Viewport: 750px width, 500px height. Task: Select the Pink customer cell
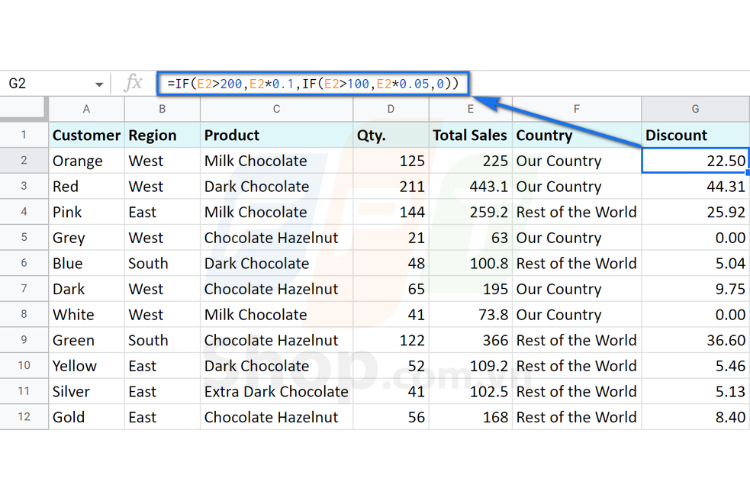(87, 211)
